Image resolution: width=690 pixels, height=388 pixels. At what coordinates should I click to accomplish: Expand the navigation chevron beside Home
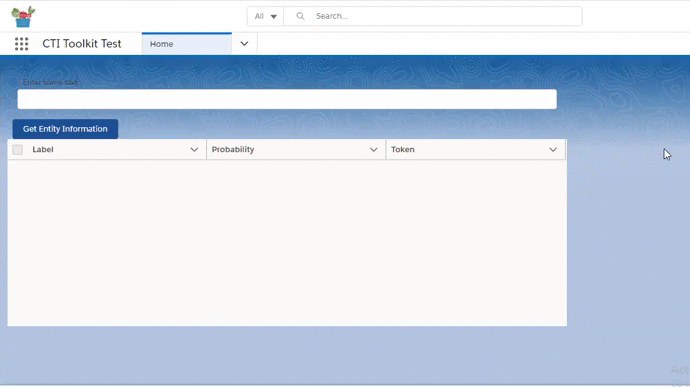[244, 44]
